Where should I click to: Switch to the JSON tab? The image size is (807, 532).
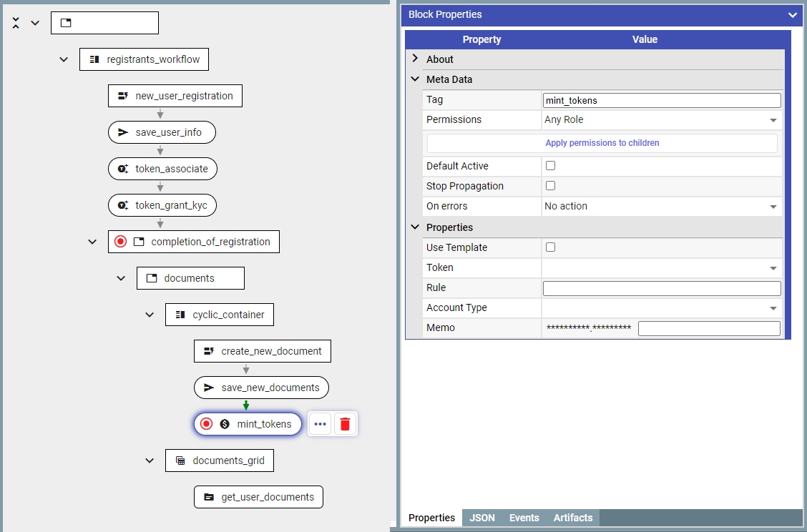point(482,518)
